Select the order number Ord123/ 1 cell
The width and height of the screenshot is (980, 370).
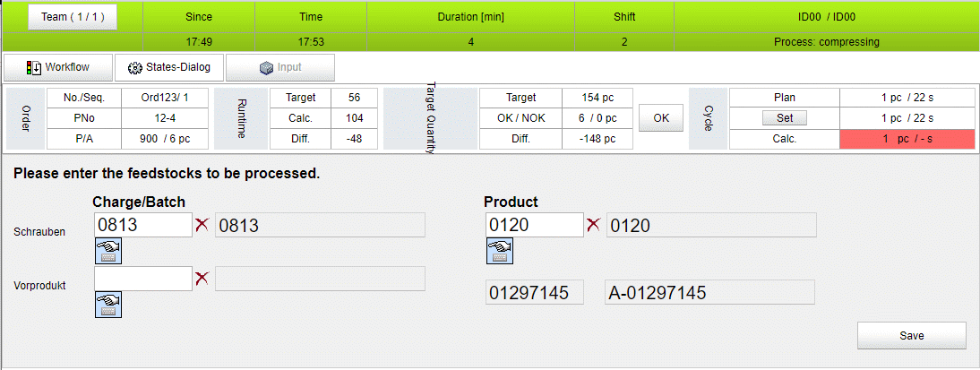point(164,98)
